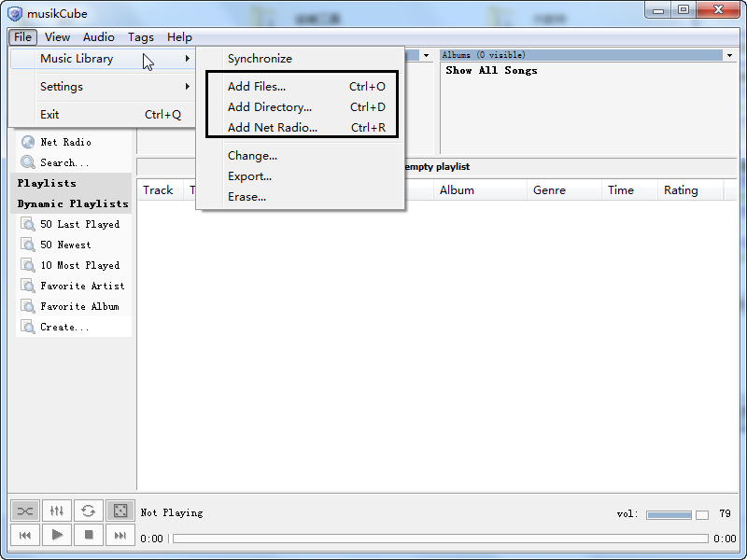
Task: Click the Net Radio globe icon
Action: (x=28, y=142)
